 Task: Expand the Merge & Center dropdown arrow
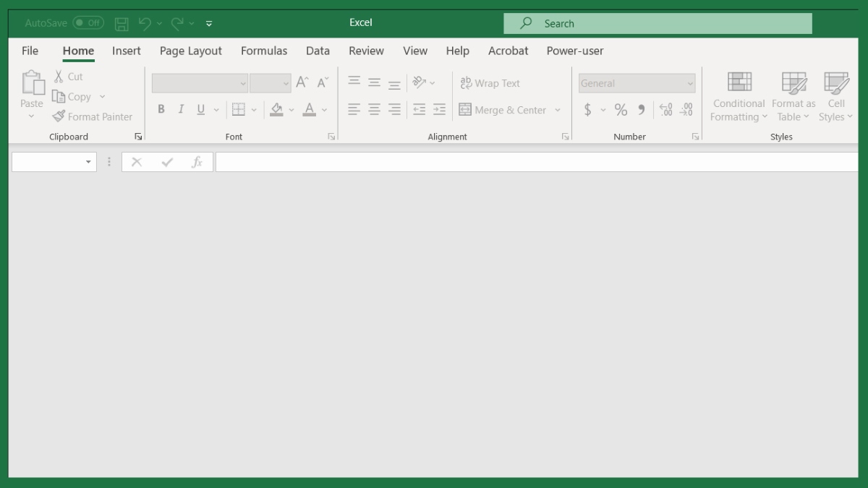point(557,110)
